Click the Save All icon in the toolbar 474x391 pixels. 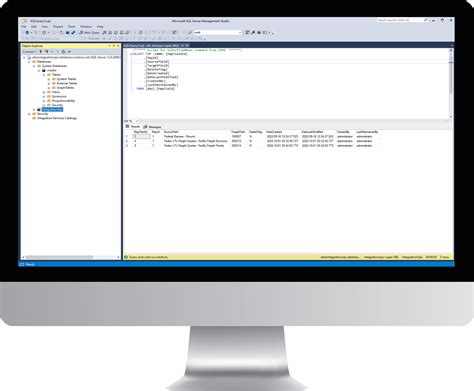pos(73,33)
